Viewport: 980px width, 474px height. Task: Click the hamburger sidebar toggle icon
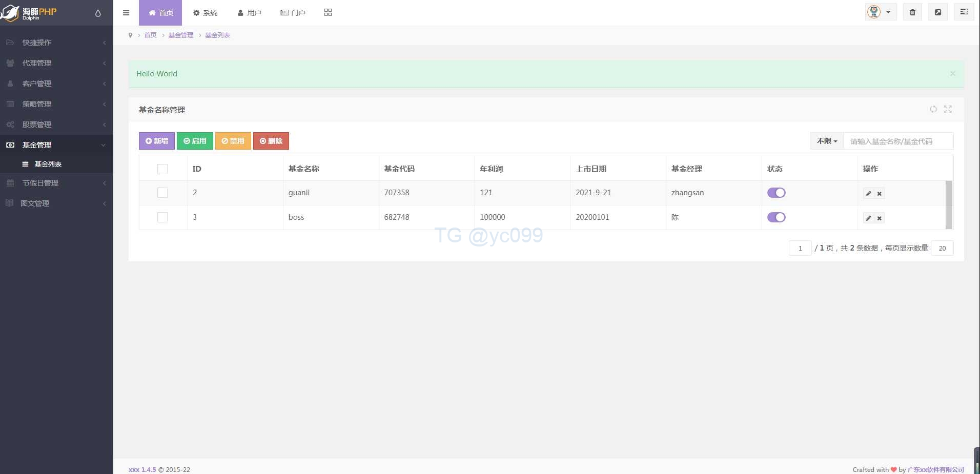pyautogui.click(x=126, y=13)
